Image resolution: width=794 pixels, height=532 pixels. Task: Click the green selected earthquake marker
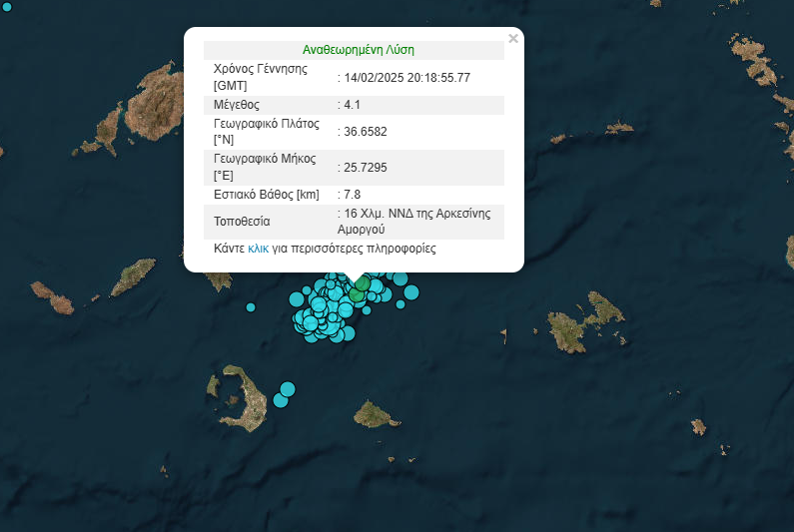(x=361, y=285)
